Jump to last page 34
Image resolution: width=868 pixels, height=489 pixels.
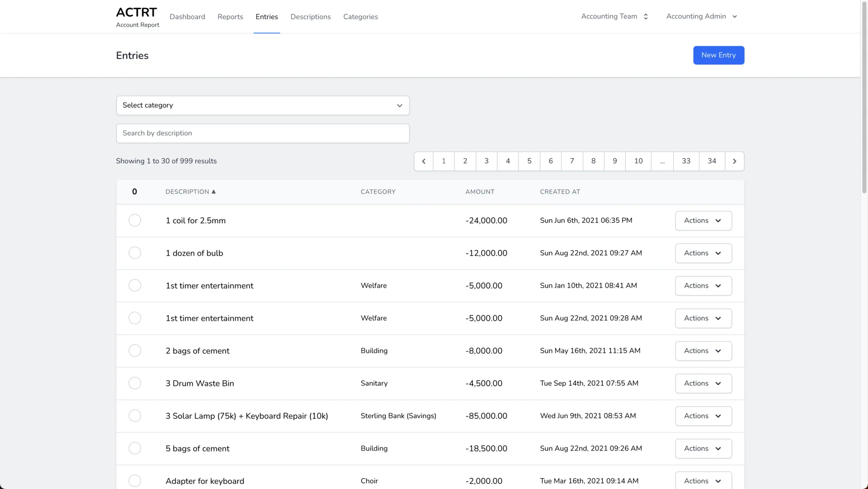(x=712, y=161)
